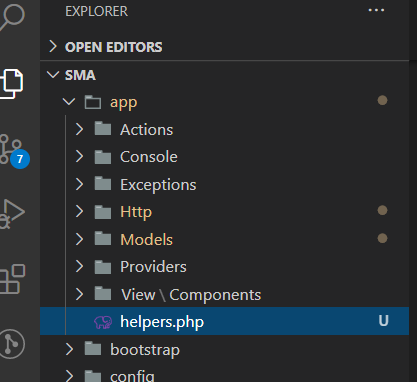
Task: Open Source Control with 7 changes
Action: tap(14, 151)
